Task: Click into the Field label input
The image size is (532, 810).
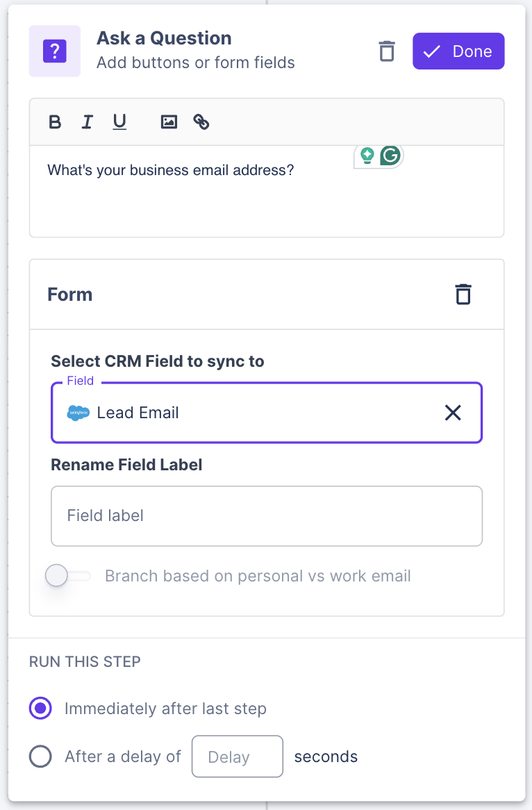Action: pyautogui.click(x=267, y=516)
